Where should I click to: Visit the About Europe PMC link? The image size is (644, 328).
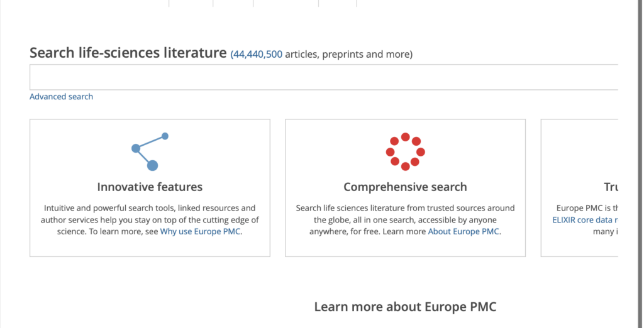464,231
